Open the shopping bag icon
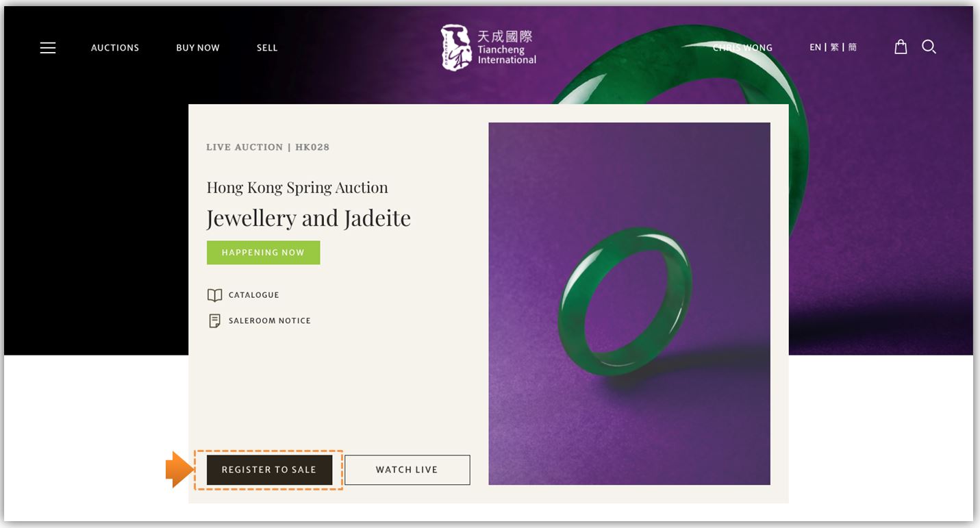 (901, 47)
